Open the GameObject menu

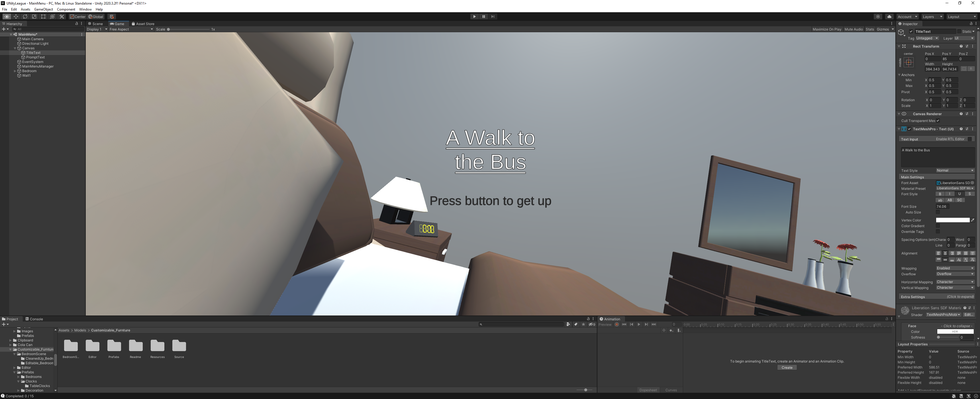pyautogui.click(x=43, y=9)
